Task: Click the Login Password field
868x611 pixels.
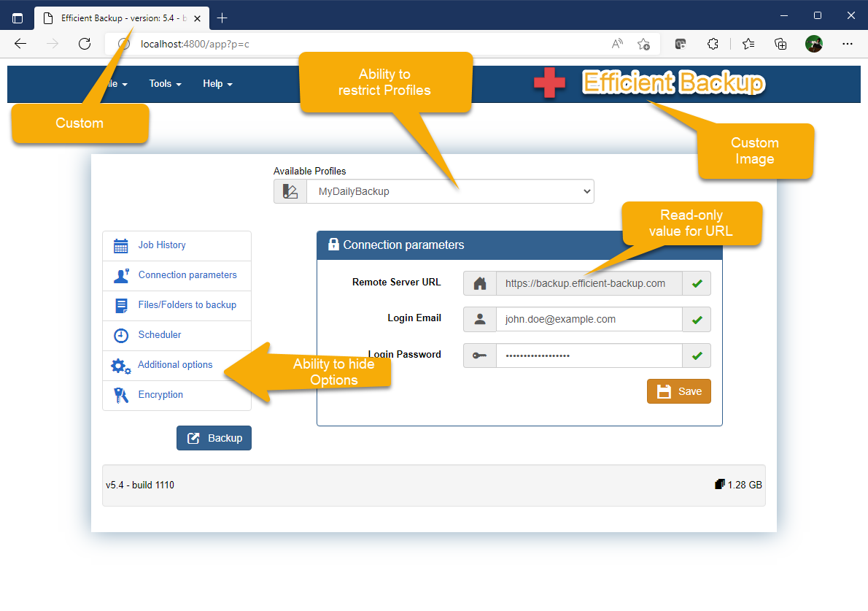Action: [x=589, y=356]
